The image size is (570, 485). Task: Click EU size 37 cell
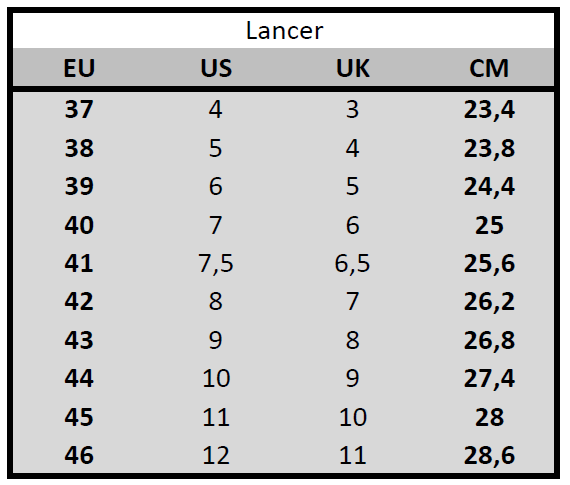[79, 109]
